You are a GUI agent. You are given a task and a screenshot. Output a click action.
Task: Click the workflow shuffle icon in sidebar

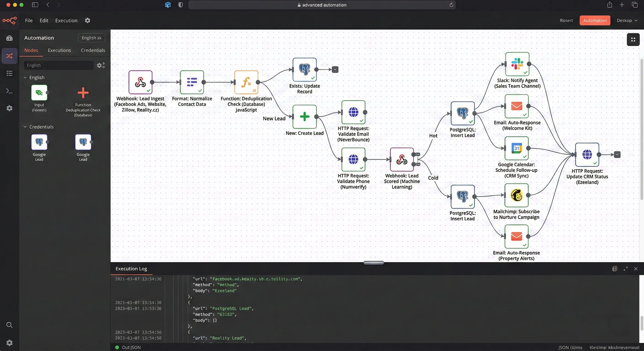(9, 56)
